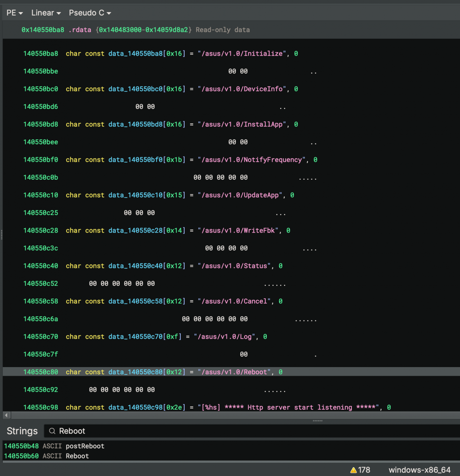
Task: Click the address 140550c98 in the listing
Action: click(x=40, y=408)
